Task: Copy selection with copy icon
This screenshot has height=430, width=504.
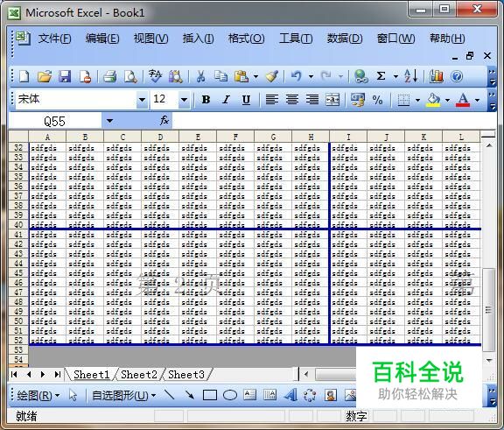Action: [x=220, y=76]
